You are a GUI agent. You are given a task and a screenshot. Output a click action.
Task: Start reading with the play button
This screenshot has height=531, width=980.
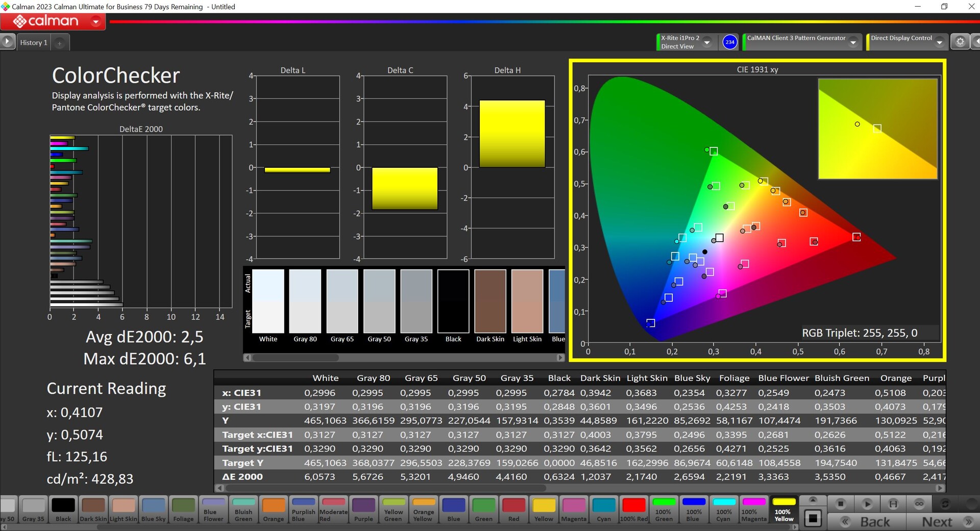(x=867, y=504)
